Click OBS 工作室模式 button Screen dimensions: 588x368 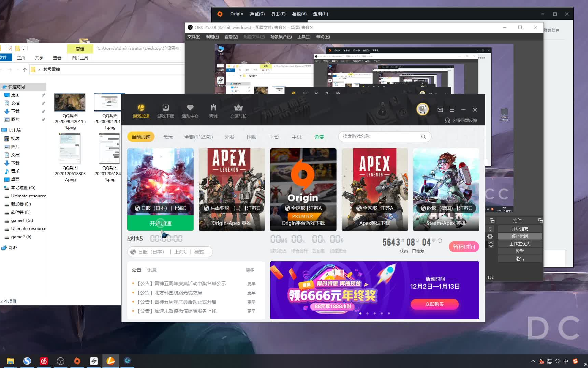click(520, 244)
